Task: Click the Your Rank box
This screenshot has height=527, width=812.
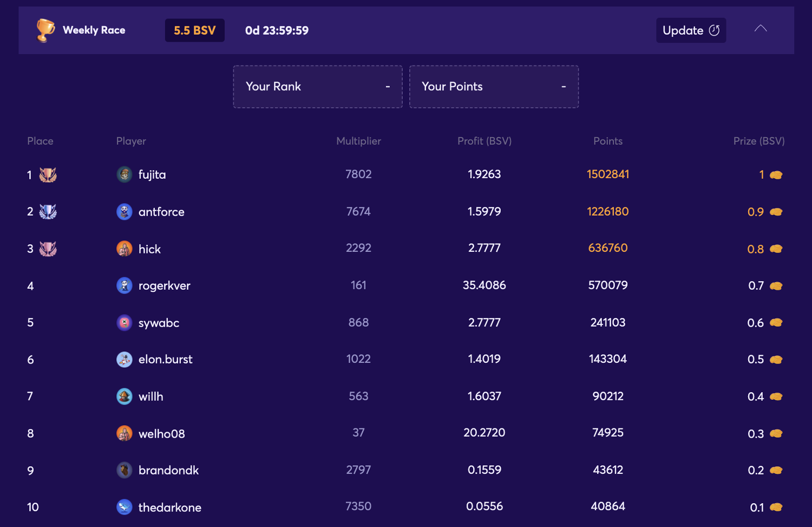Action: click(318, 87)
